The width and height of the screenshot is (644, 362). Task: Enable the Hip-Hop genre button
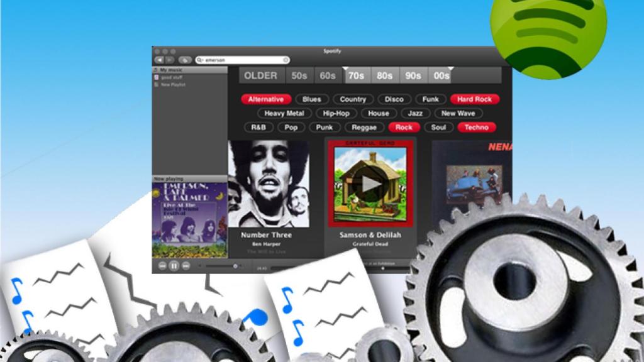pyautogui.click(x=336, y=113)
